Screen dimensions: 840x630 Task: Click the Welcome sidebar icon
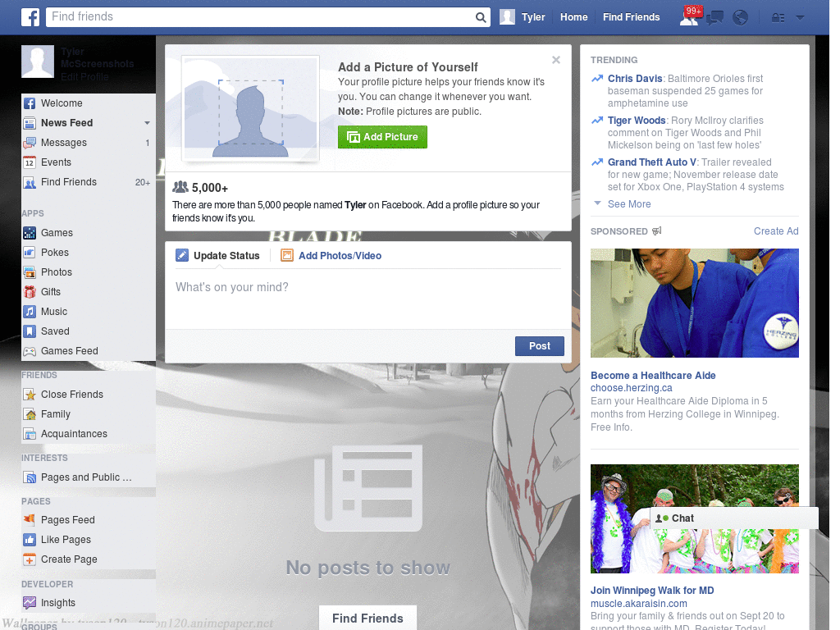coord(30,103)
